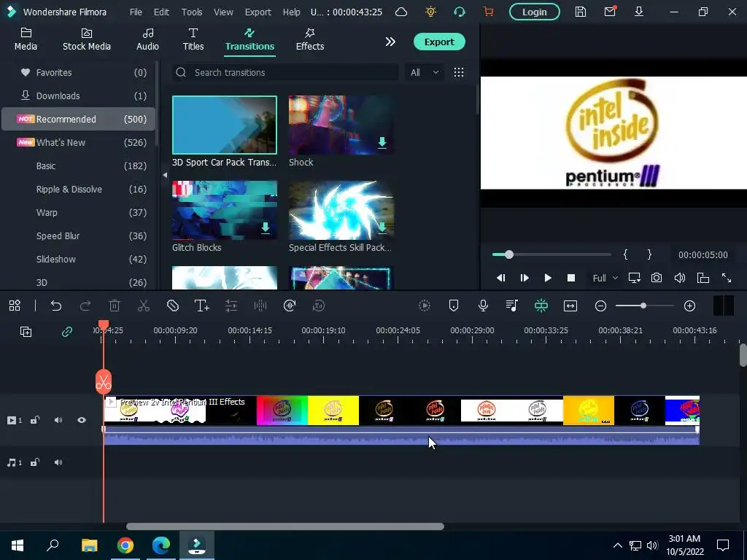Split clip using scissors toolbar icon
The height and width of the screenshot is (560, 747).
pyautogui.click(x=144, y=306)
